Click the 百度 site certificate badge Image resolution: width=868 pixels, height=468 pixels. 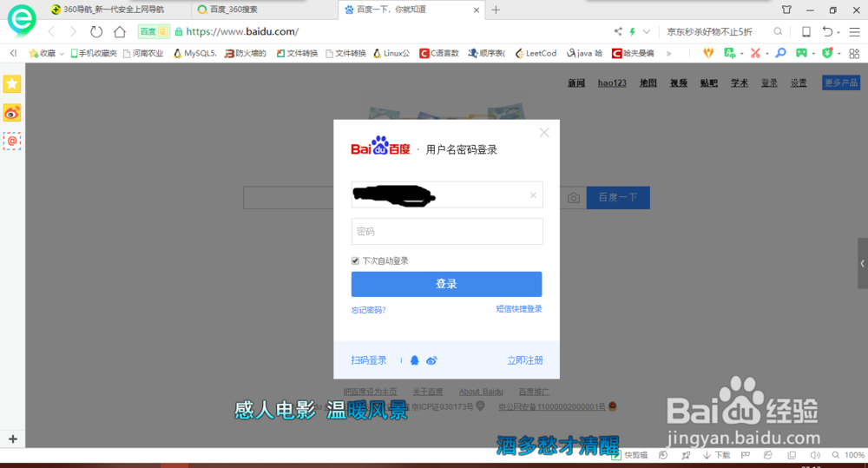tap(154, 31)
